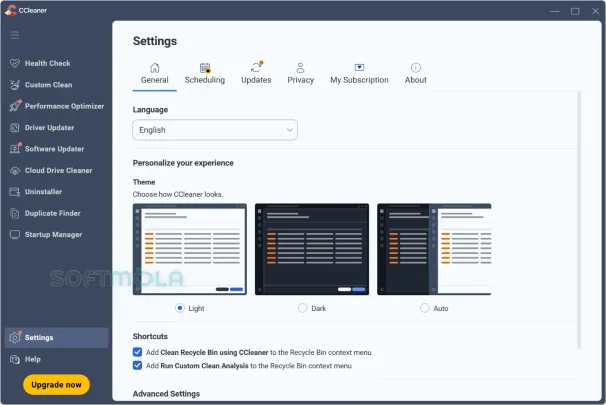Select the Light theme radio button
Viewport: 606px width, 405px height.
click(x=180, y=308)
